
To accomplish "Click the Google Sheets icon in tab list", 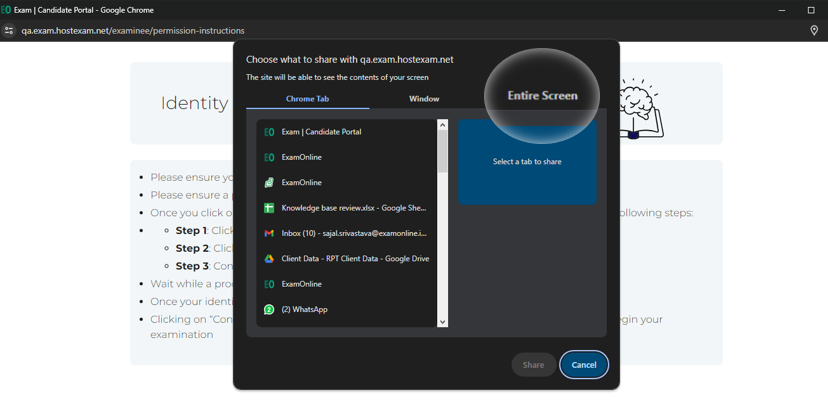I will point(269,208).
